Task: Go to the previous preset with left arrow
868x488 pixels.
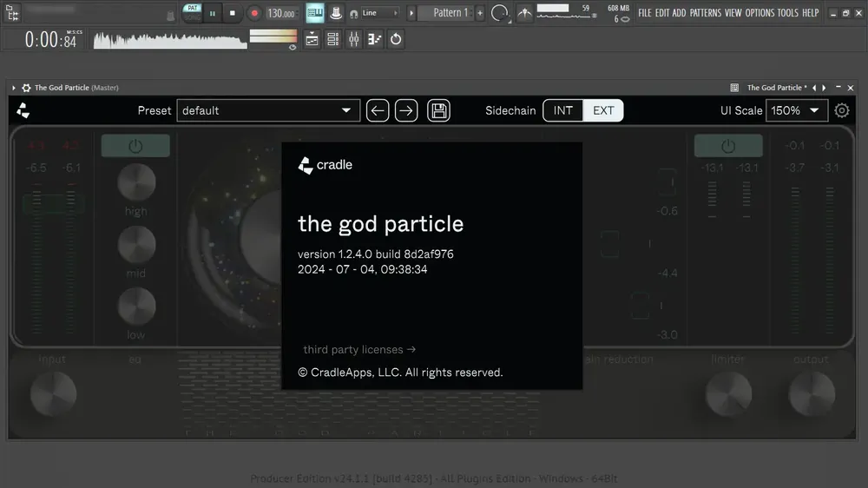Action: click(378, 111)
